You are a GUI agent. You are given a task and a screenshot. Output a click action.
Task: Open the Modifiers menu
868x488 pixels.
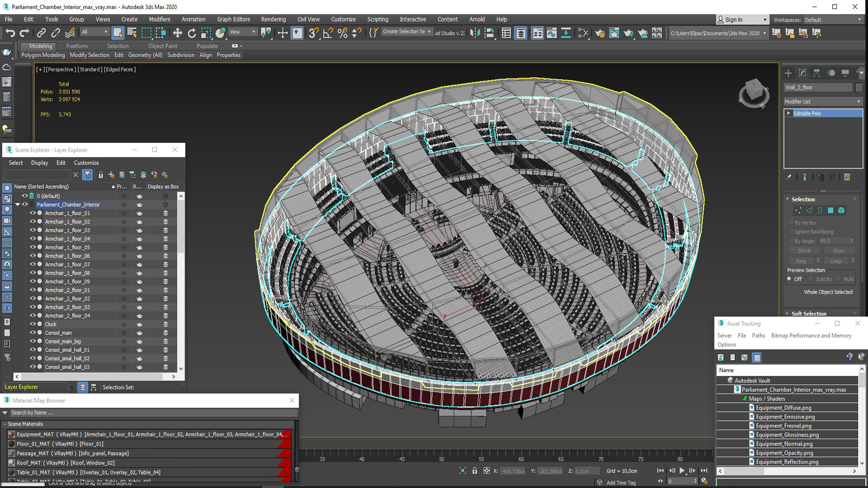[x=159, y=19]
